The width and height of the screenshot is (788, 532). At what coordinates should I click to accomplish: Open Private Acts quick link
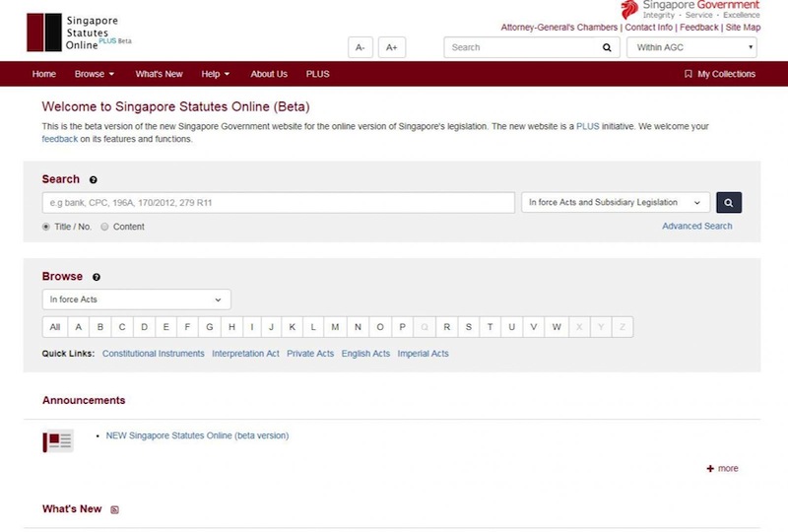310,354
